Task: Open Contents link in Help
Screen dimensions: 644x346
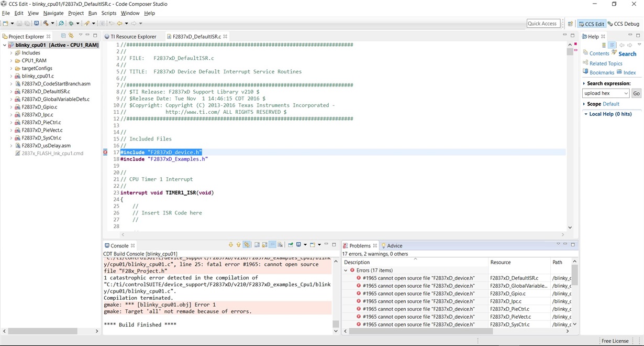Action: [599, 53]
